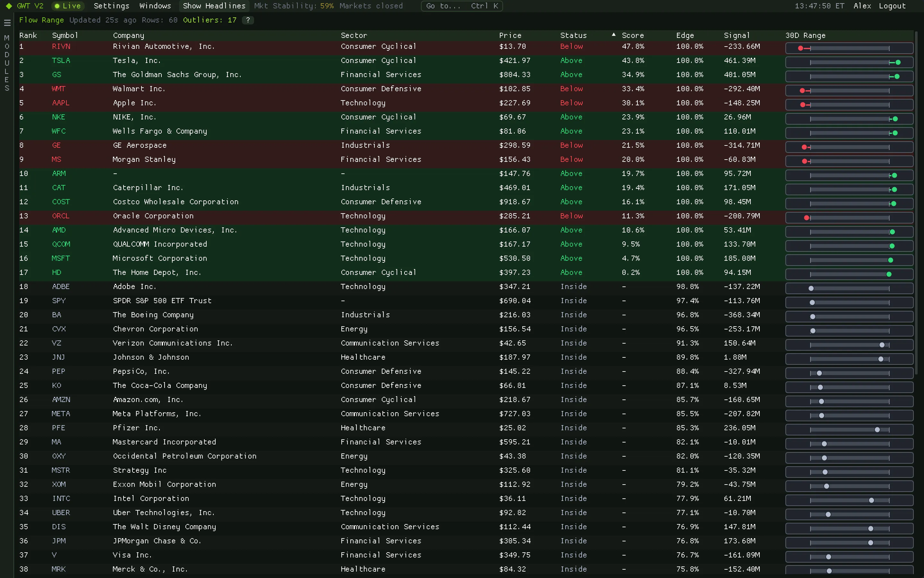Select the TSLA symbol
The width and height of the screenshot is (924, 578).
(61, 61)
